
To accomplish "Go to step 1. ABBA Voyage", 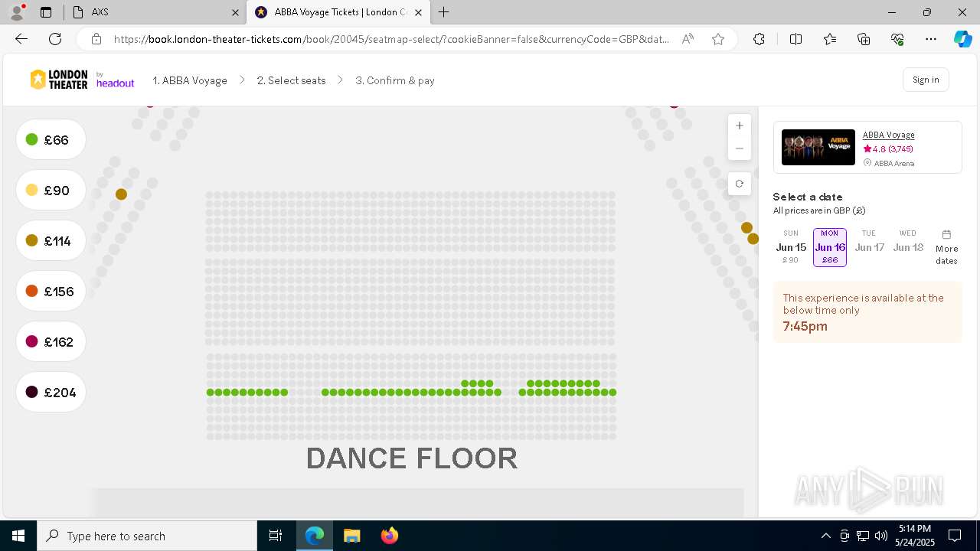I will click(190, 80).
